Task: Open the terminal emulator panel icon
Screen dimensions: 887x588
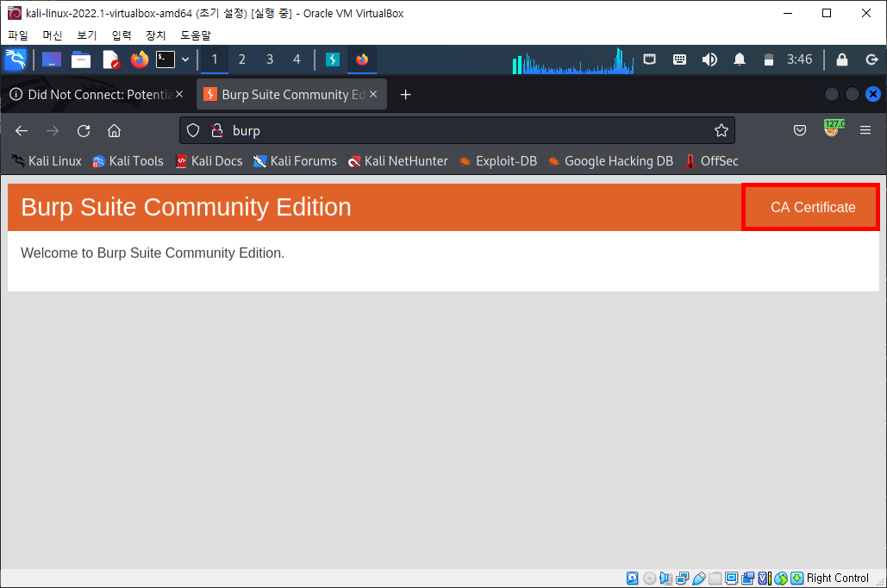Action: 166,59
